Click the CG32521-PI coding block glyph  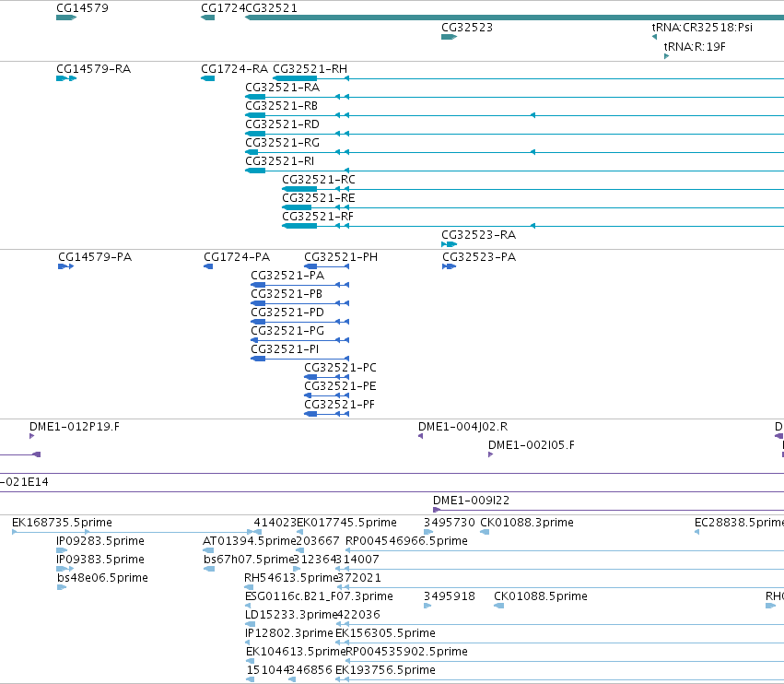258,359
